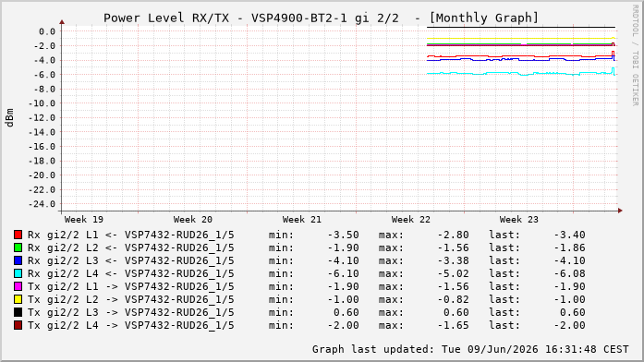Click the Rx L1 max value -2.80
Viewport: 644px width, 362px height.
point(453,235)
